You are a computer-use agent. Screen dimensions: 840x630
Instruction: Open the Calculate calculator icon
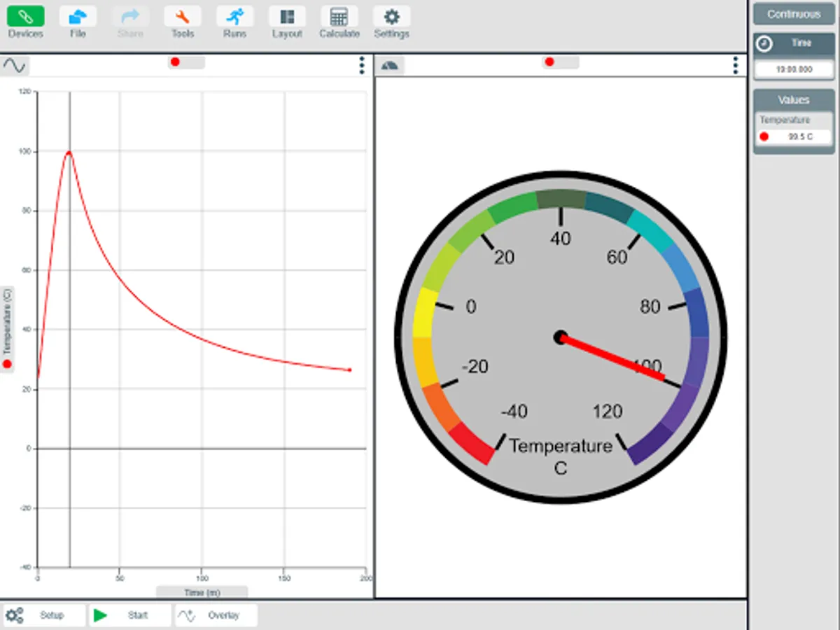[339, 17]
